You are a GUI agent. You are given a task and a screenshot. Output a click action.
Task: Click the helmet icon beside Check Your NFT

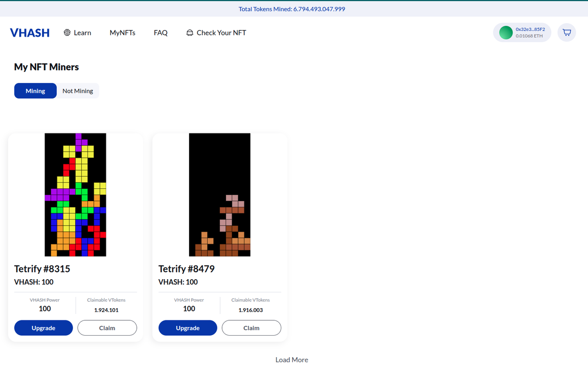[x=190, y=33]
